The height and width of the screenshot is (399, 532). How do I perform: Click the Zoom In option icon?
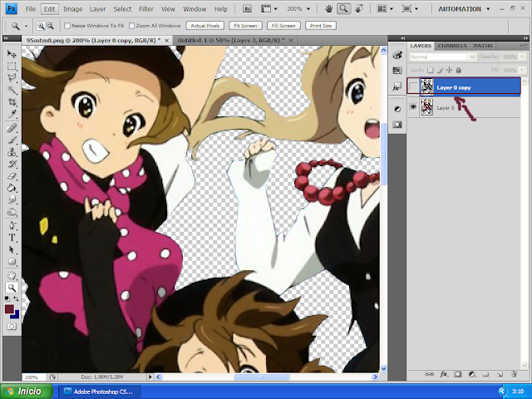point(41,26)
